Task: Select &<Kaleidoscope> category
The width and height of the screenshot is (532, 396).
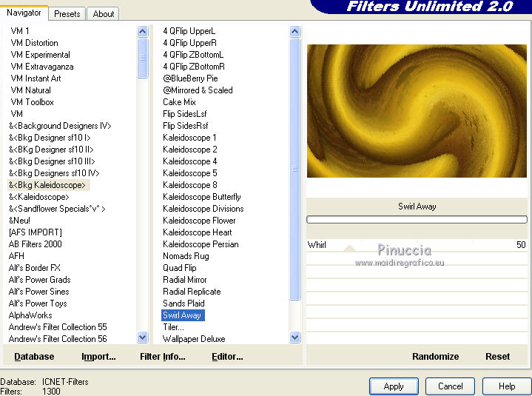Action: pyautogui.click(x=38, y=197)
